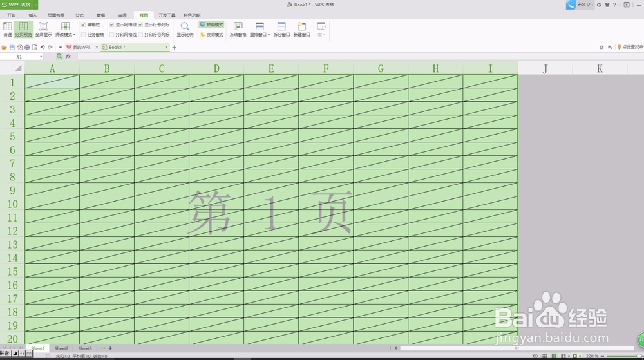Switch to Sheet3 worksheet tab
Viewport: 644px width, 360px height.
click(85, 348)
